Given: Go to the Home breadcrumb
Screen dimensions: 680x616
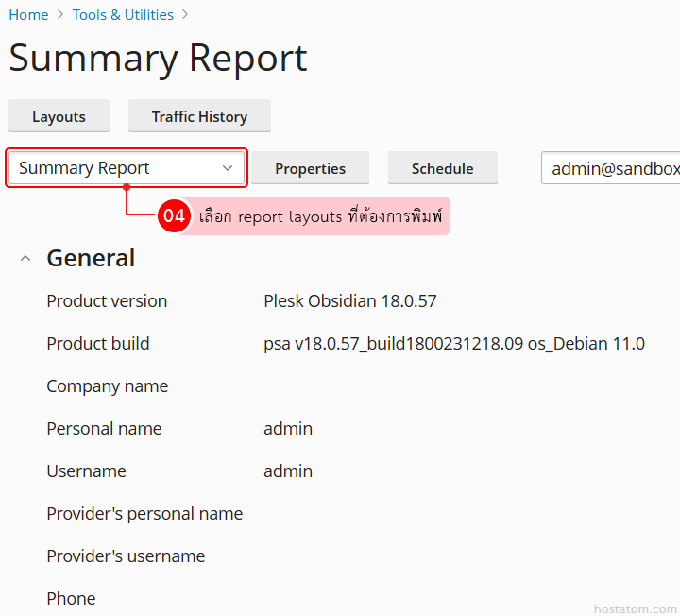Looking at the screenshot, I should tap(28, 15).
